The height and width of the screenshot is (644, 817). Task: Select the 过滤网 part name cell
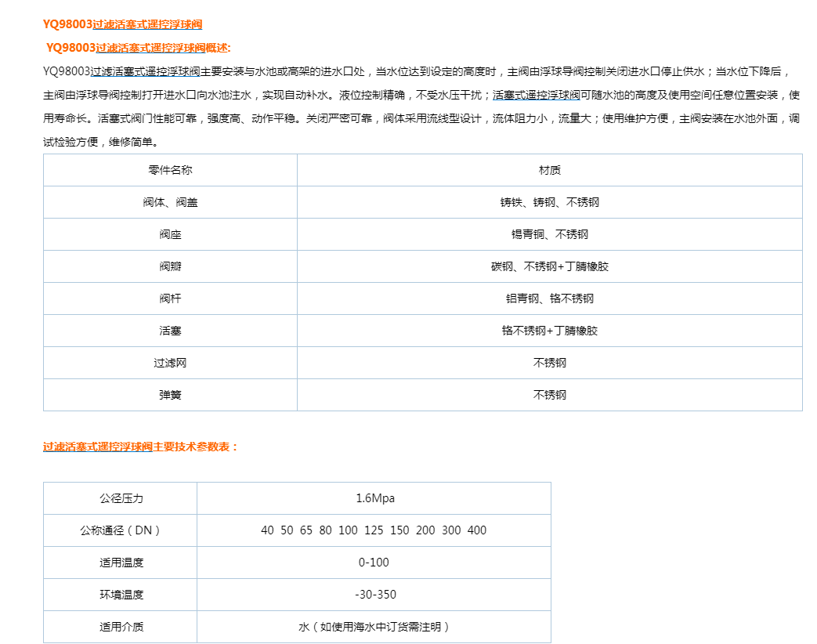(170, 363)
